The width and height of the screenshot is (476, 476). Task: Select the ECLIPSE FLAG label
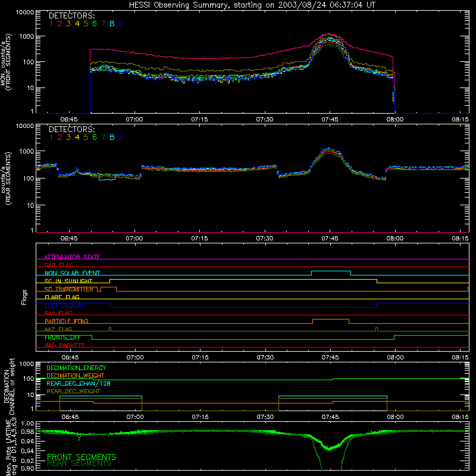coord(65,305)
